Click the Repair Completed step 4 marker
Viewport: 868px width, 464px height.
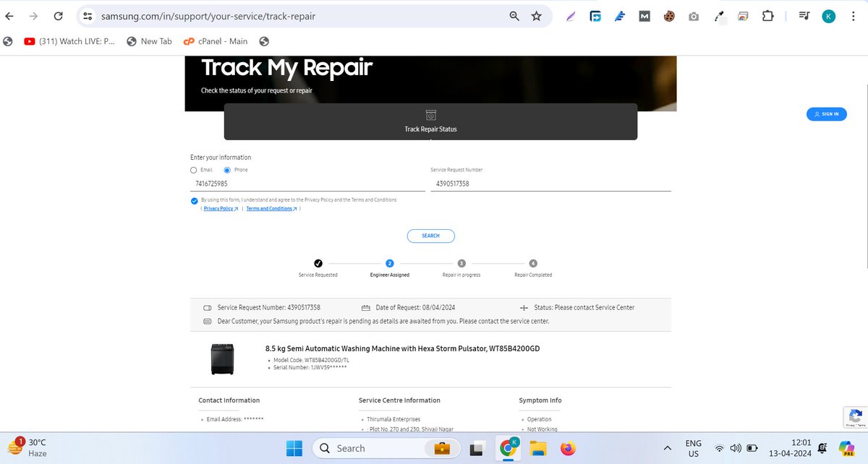(533, 264)
